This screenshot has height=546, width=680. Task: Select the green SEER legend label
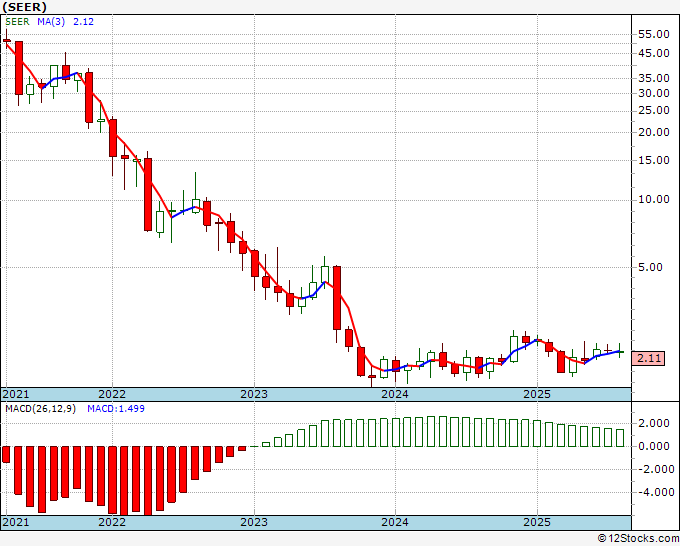(17, 22)
